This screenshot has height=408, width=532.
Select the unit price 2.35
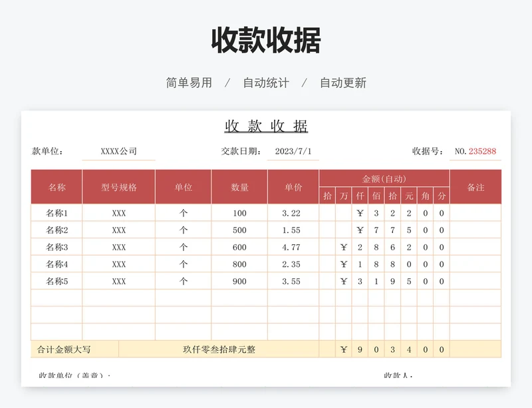point(293,264)
